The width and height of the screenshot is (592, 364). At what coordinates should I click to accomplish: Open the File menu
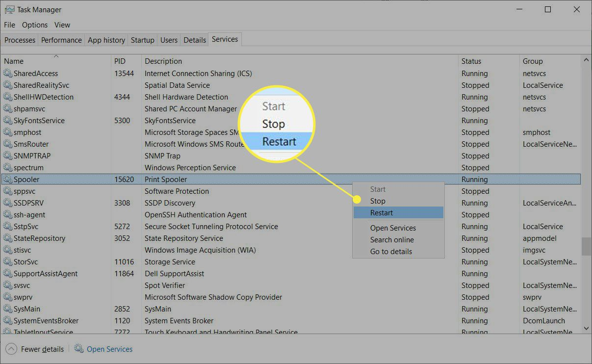tap(9, 25)
